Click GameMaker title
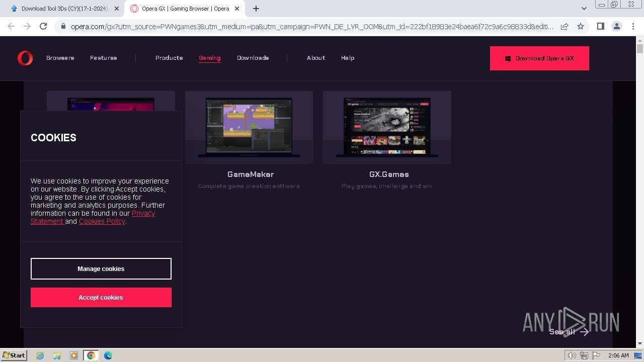 [251, 174]
